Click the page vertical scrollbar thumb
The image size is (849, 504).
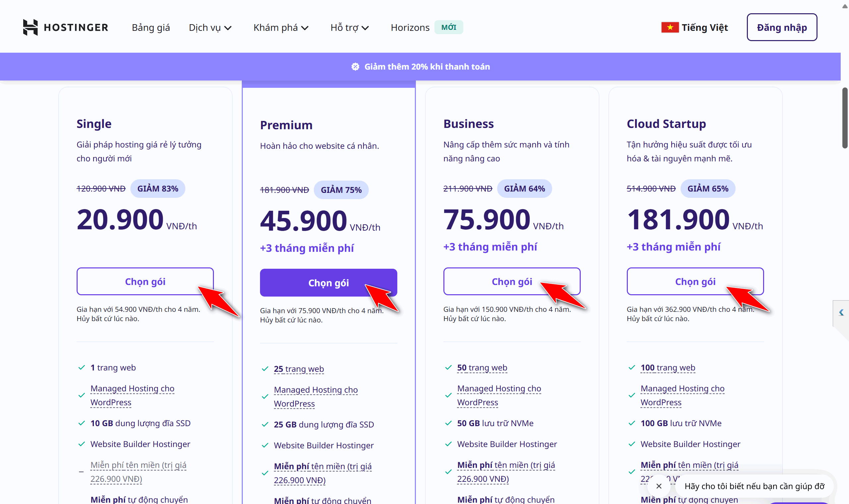(845, 118)
